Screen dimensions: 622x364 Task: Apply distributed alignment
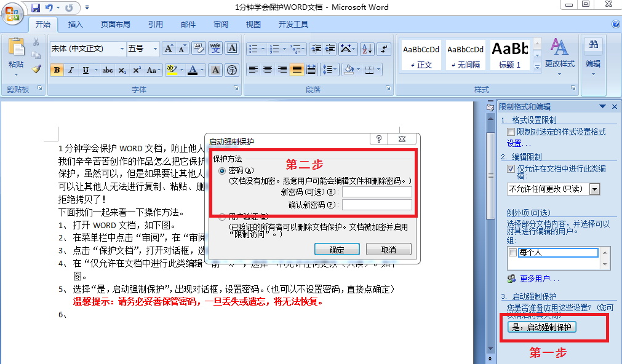[311, 69]
